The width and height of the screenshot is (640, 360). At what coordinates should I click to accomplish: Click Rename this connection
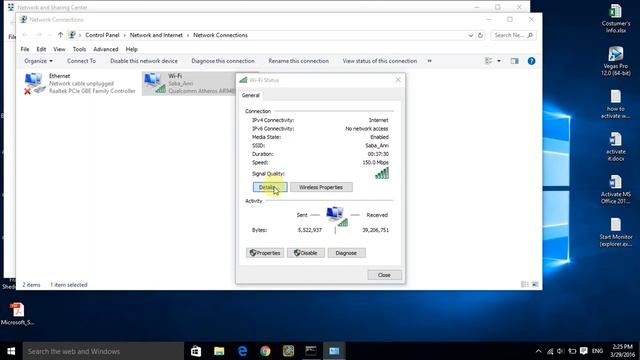click(x=298, y=61)
